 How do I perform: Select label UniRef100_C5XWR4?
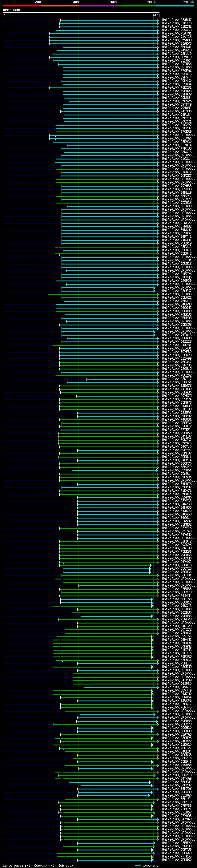(177, 60)
